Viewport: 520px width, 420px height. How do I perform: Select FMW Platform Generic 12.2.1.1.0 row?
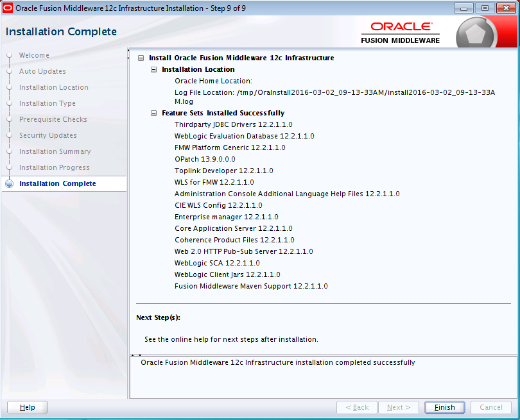(x=230, y=147)
